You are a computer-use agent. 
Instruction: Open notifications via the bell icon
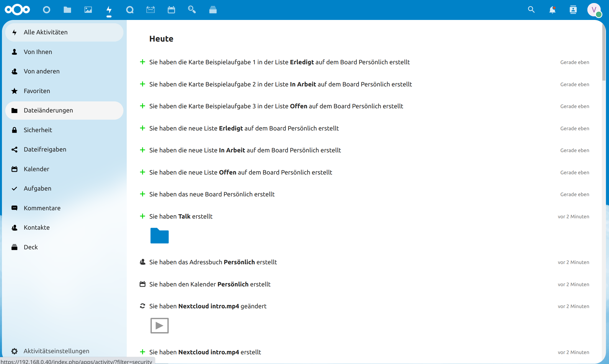pos(552,10)
